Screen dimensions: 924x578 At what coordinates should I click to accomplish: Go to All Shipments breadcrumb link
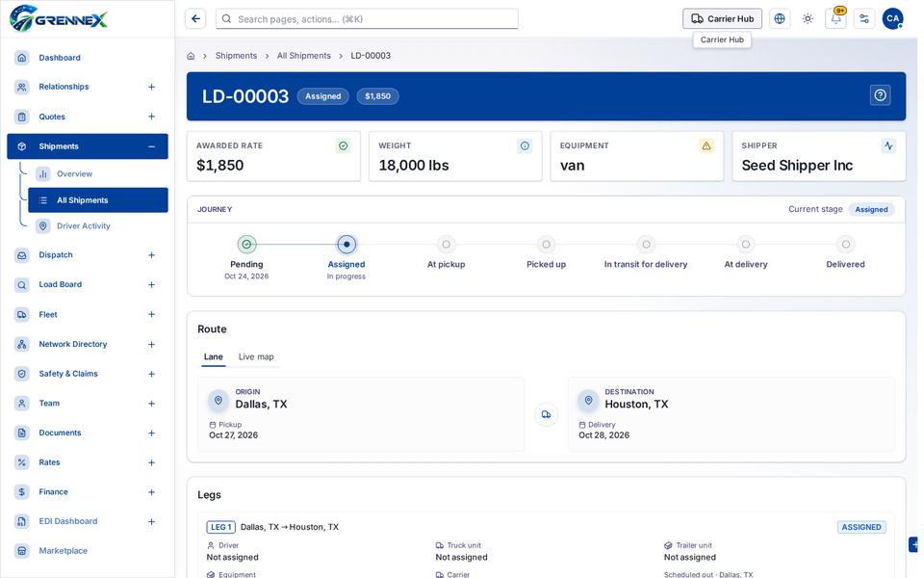coord(303,56)
